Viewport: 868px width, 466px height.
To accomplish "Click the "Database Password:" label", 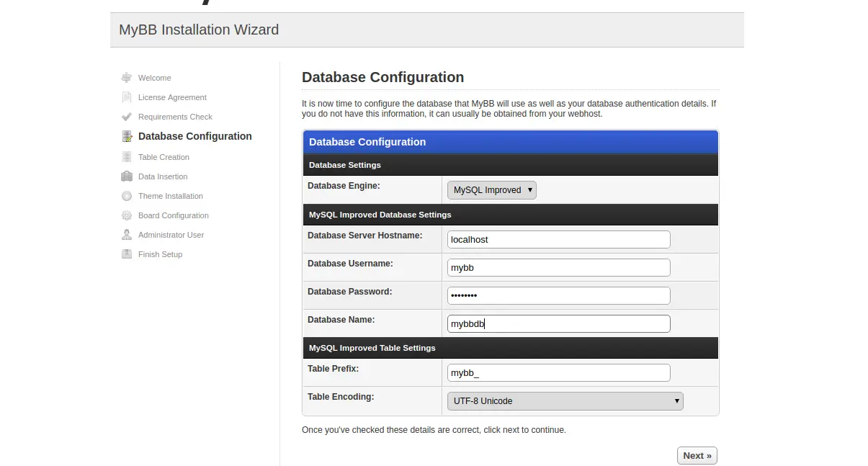I will [350, 292].
